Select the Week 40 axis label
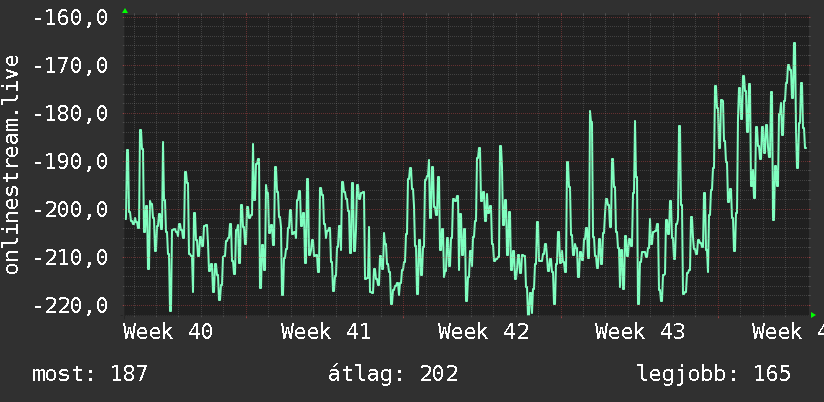 [x=168, y=332]
